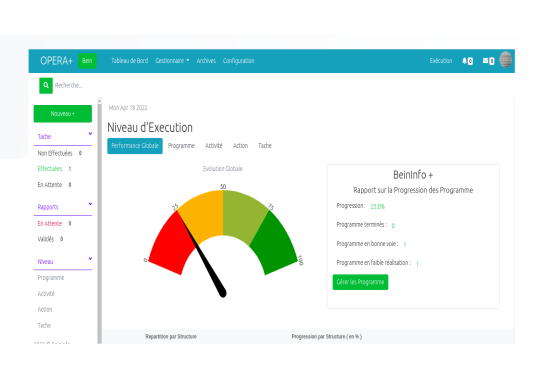This screenshot has height=370, width=540.
Task: Collapse the Niveau sidebar section
Action: pos(90,258)
